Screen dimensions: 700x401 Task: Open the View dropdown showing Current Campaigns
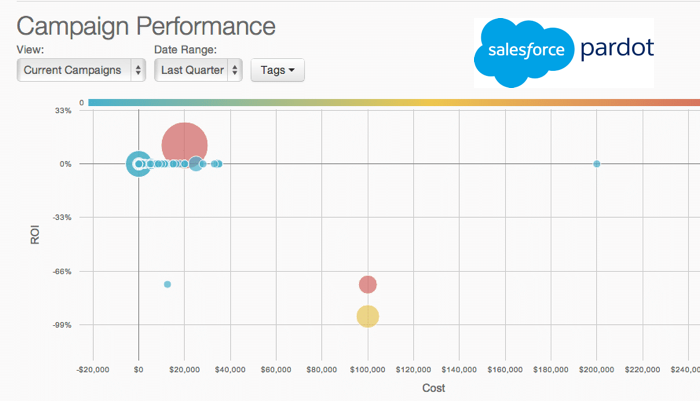pos(81,70)
